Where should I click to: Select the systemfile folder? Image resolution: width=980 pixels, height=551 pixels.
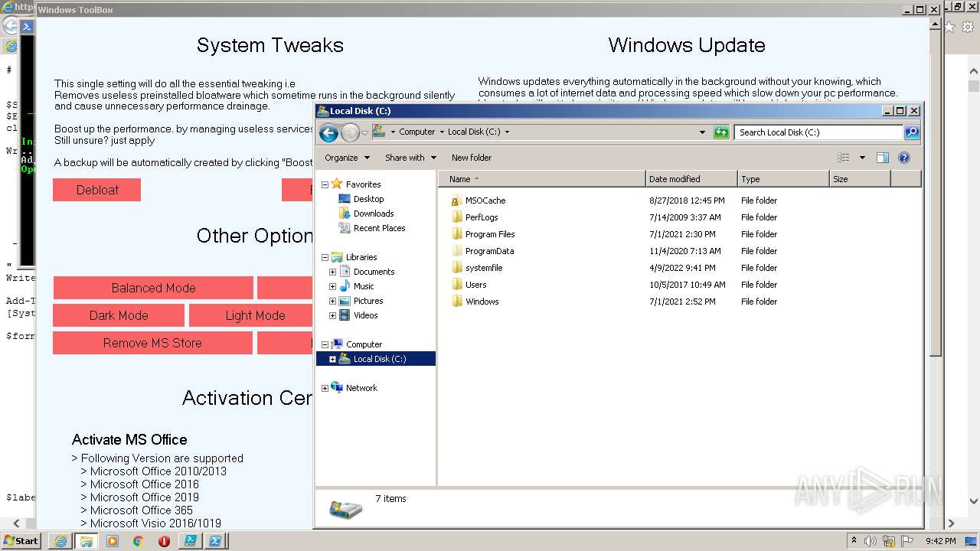(484, 268)
